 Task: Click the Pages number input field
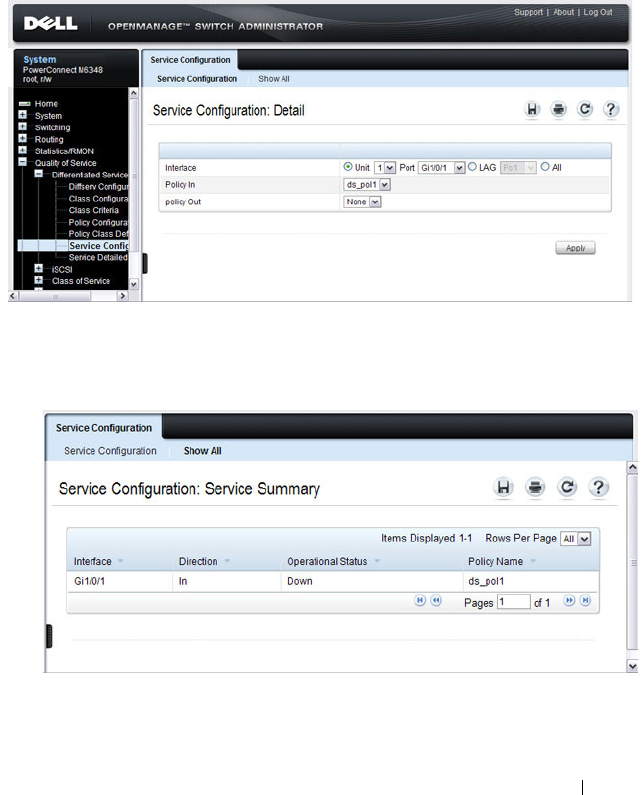[514, 602]
